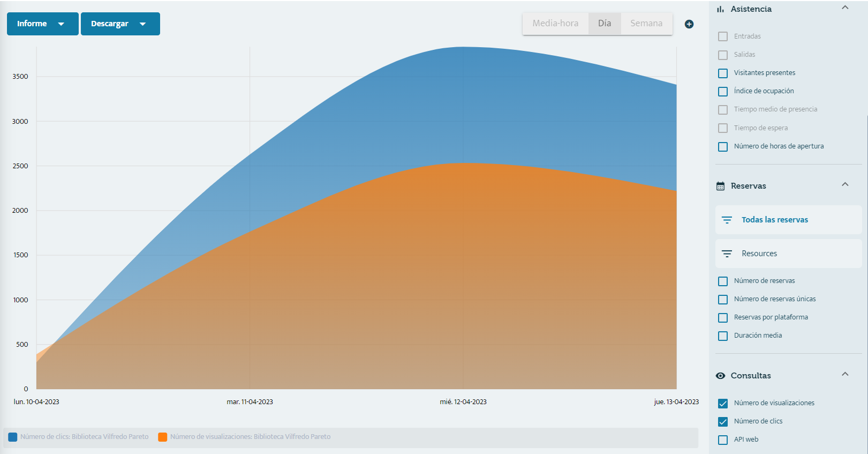Click the mié. 12-04-2023 axis date label

[463, 402]
